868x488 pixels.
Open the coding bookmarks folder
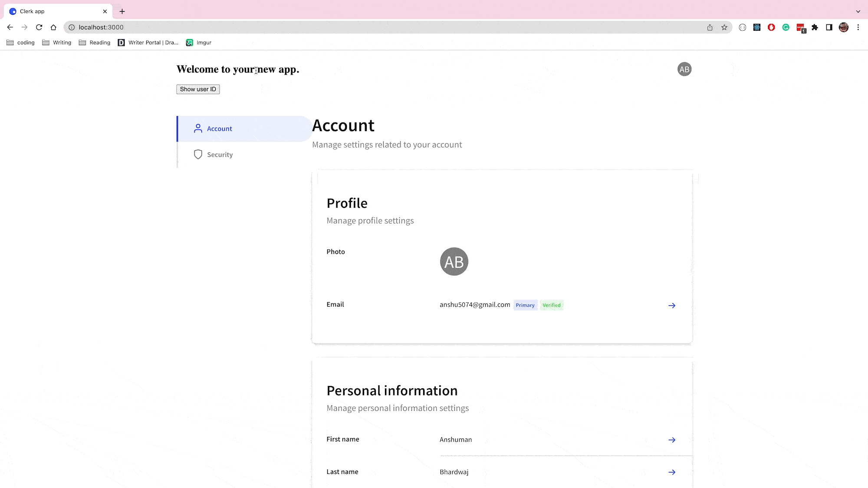(x=21, y=43)
